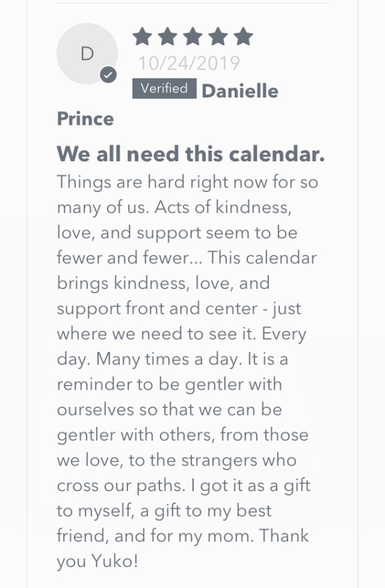
Task: Click the fourth rating star
Action: point(217,37)
